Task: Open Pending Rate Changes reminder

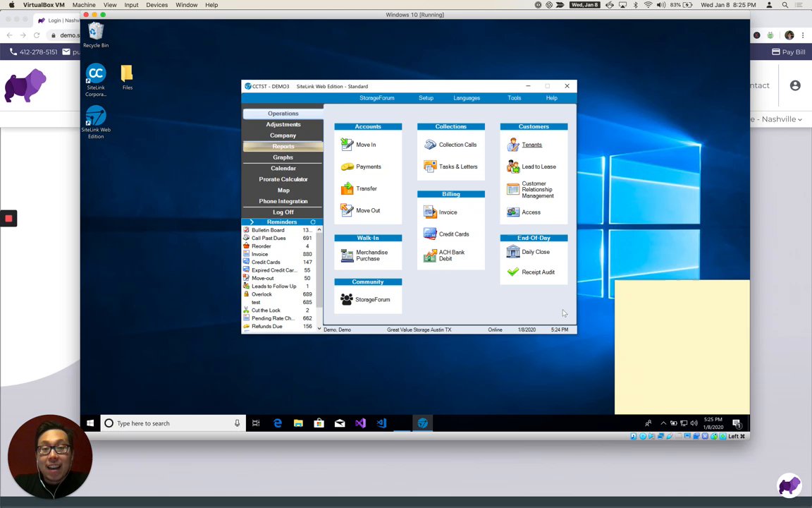Action: [x=278, y=318]
